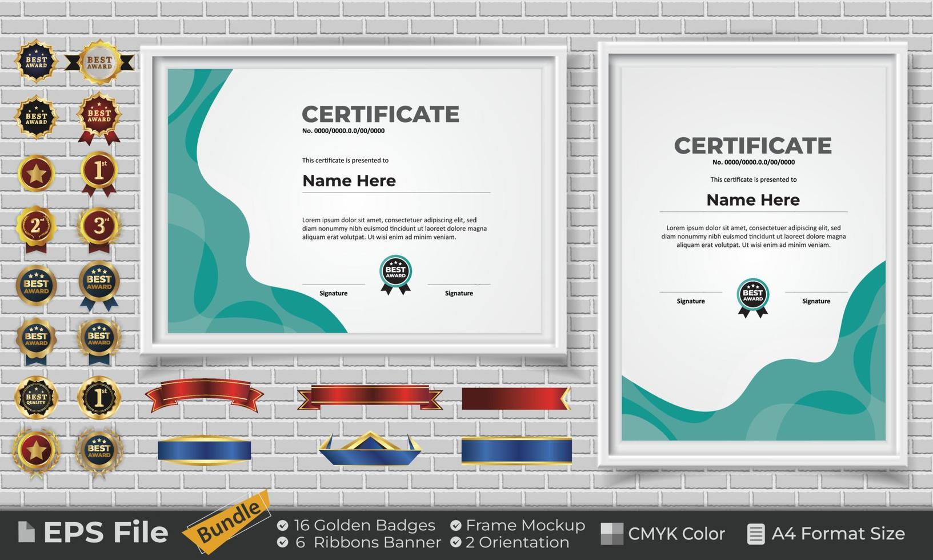Click the Best Award seal on the portrait certificate

coord(752,298)
